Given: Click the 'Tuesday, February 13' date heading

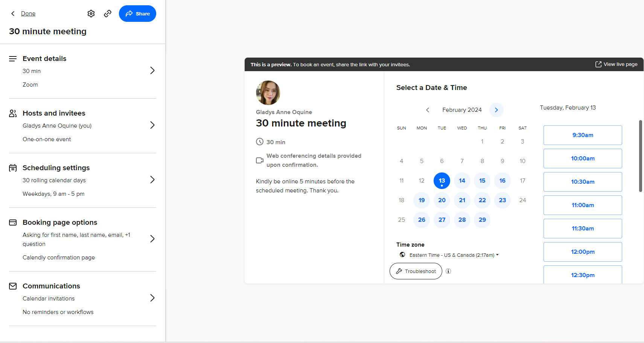Looking at the screenshot, I should point(568,108).
